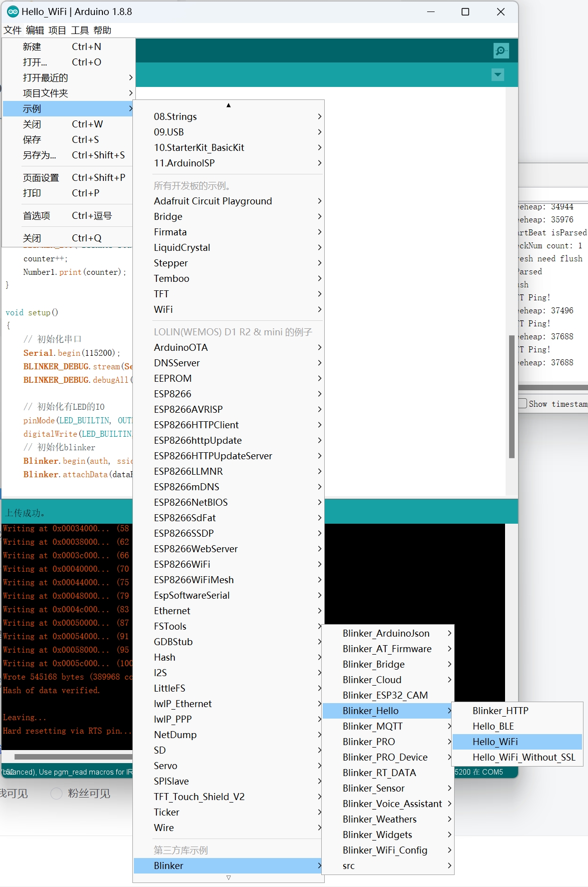The height and width of the screenshot is (887, 588).
Task: Open the 文件 menu
Action: pos(12,30)
